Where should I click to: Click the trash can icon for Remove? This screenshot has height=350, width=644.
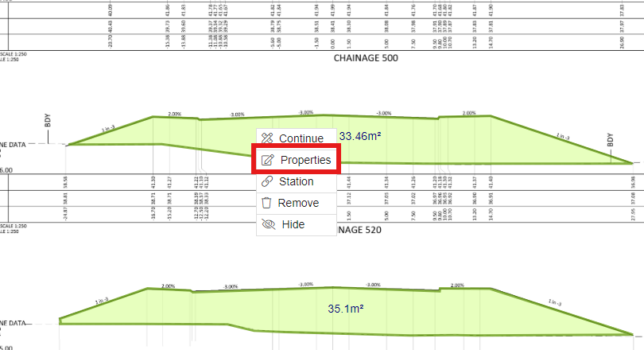point(267,203)
